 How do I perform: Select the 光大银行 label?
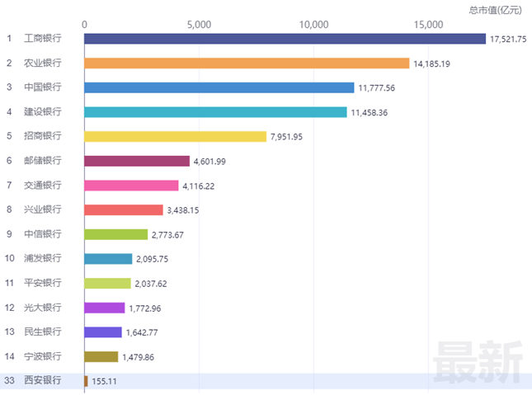point(42,308)
